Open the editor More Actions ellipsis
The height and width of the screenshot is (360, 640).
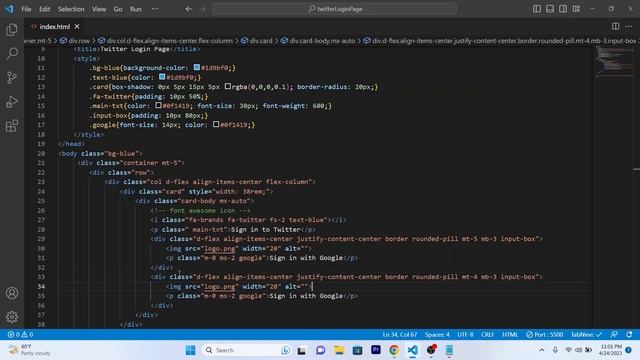(628, 26)
